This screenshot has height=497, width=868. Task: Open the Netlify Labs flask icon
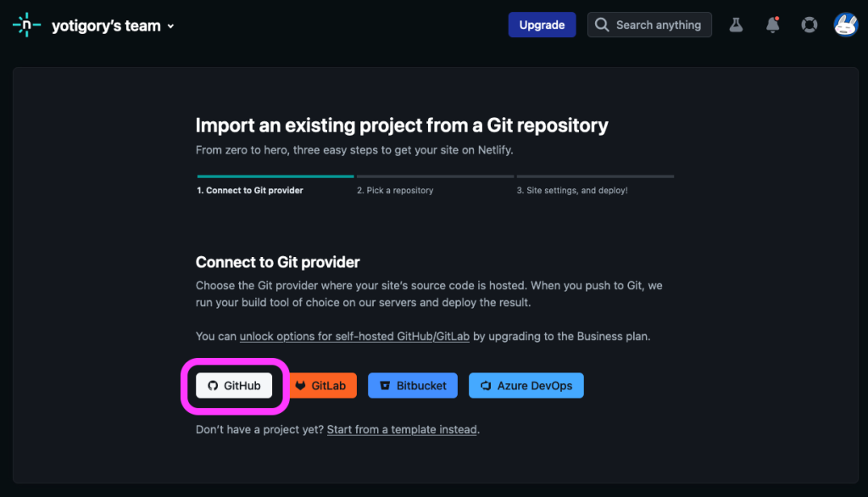point(736,25)
